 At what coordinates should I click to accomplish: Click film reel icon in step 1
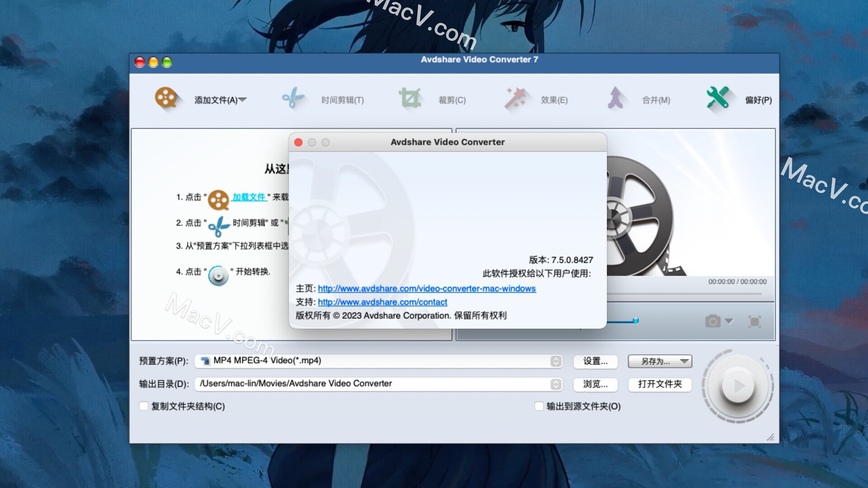click(x=218, y=200)
